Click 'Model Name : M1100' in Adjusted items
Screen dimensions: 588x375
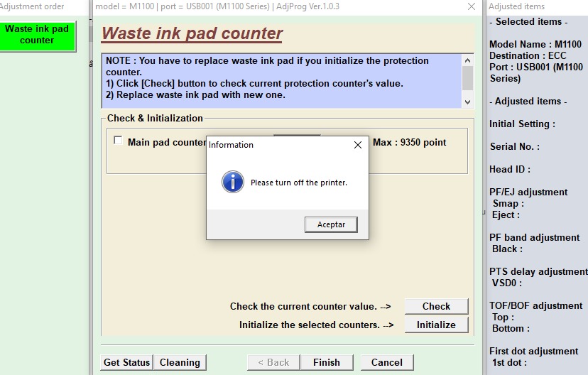tap(535, 44)
